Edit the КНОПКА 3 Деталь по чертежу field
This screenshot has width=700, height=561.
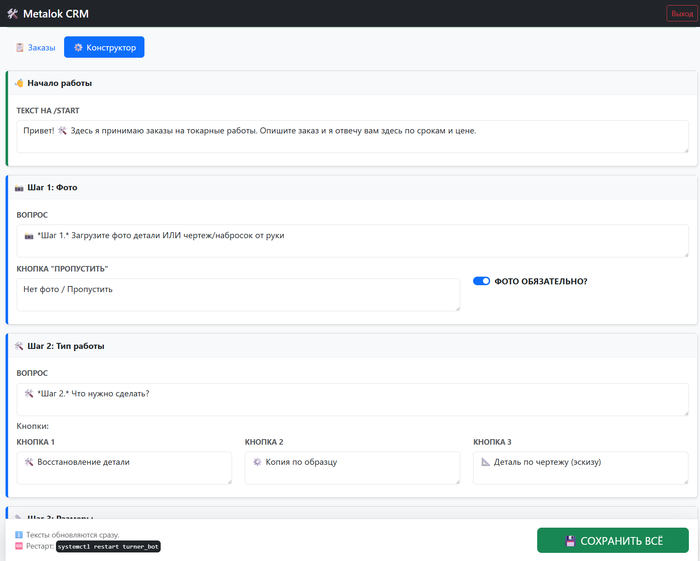click(x=580, y=468)
